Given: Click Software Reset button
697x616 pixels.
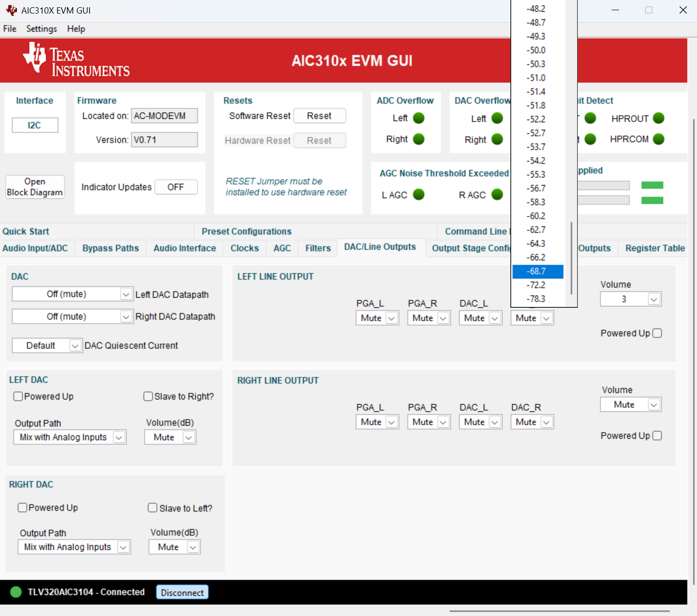Looking at the screenshot, I should pyautogui.click(x=319, y=116).
